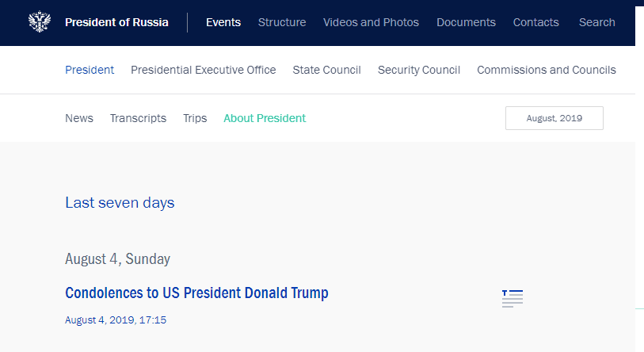Switch to the Security Council tab
This screenshot has height=352, width=644.
click(419, 70)
